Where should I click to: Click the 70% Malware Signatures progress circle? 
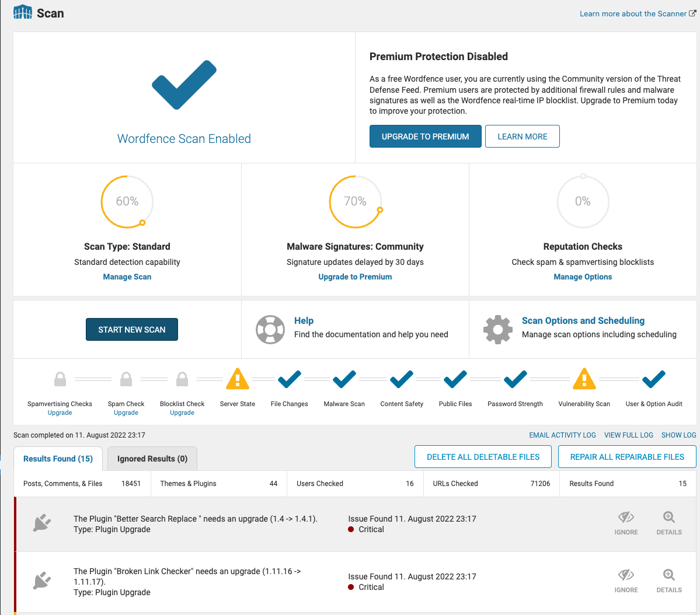(355, 201)
